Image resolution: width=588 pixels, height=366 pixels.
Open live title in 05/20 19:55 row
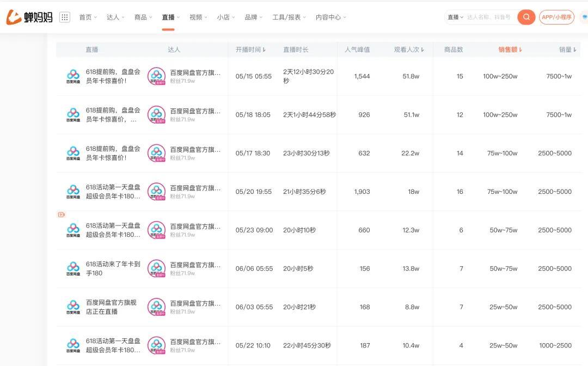113,192
